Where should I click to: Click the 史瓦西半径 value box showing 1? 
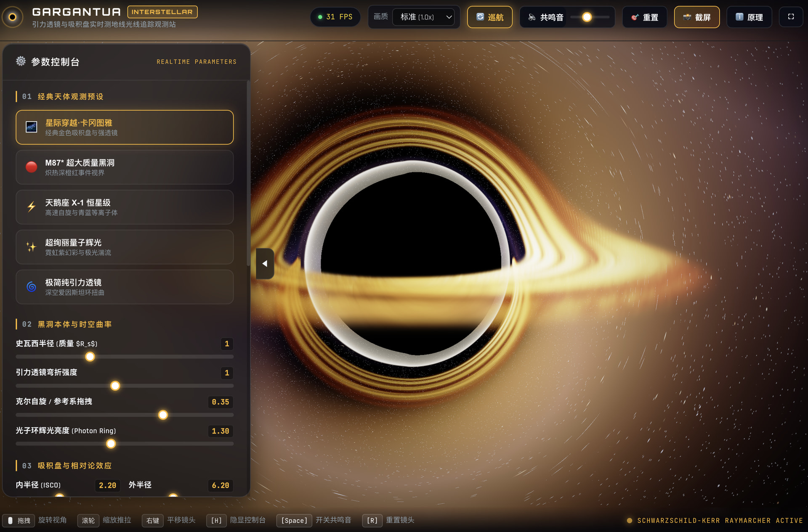(x=227, y=344)
